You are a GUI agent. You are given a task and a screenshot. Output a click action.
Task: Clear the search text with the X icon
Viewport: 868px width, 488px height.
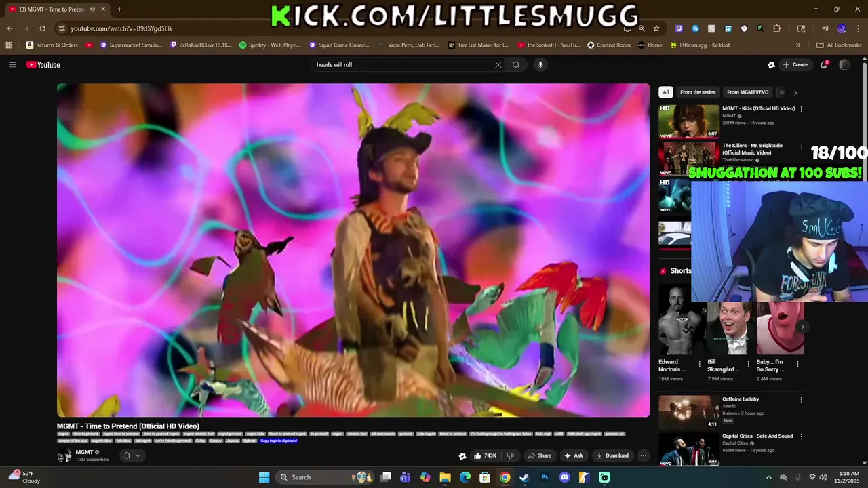click(498, 65)
